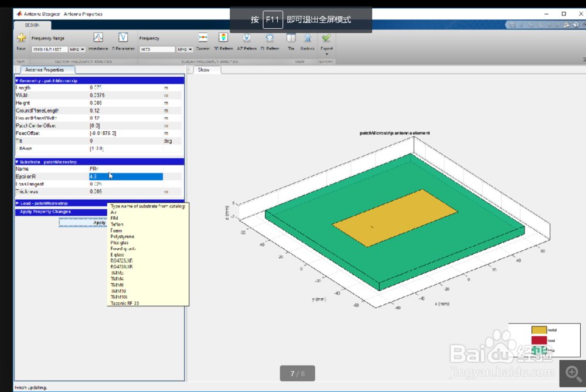Click the Tile view icon
This screenshot has height=392, width=586.
tap(291, 38)
